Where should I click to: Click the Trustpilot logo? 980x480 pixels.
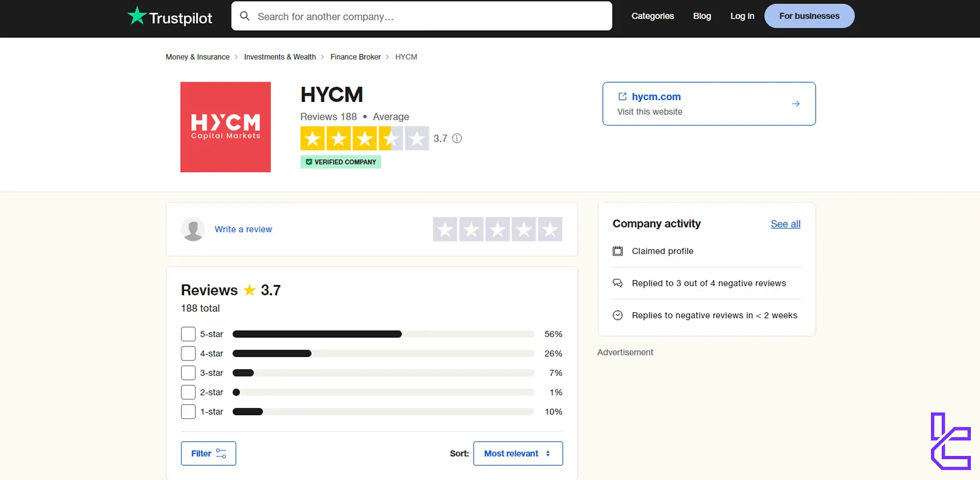pos(169,16)
